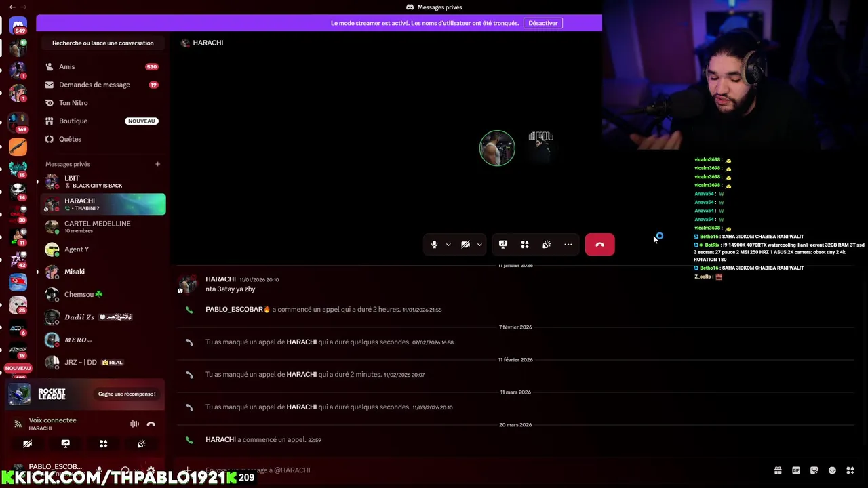868x488 pixels.
Task: Open CARTEL MEDELLINE group chat
Action: click(x=103, y=226)
